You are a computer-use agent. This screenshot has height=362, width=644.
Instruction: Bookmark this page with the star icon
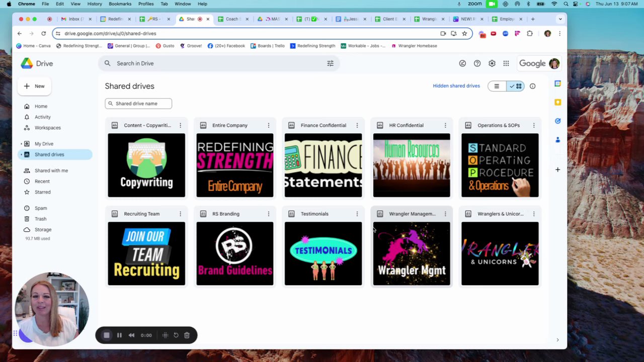pos(464,33)
